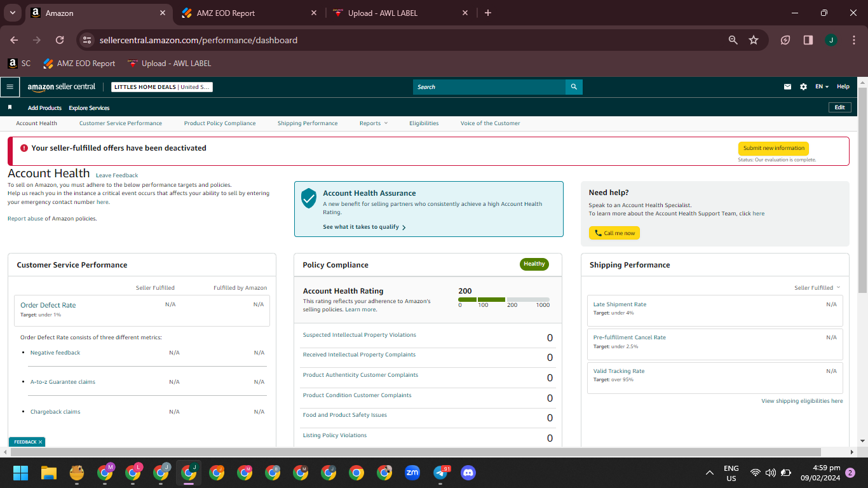868x488 pixels.
Task: Open the Chrome tab search dropdown
Action: (x=13, y=13)
